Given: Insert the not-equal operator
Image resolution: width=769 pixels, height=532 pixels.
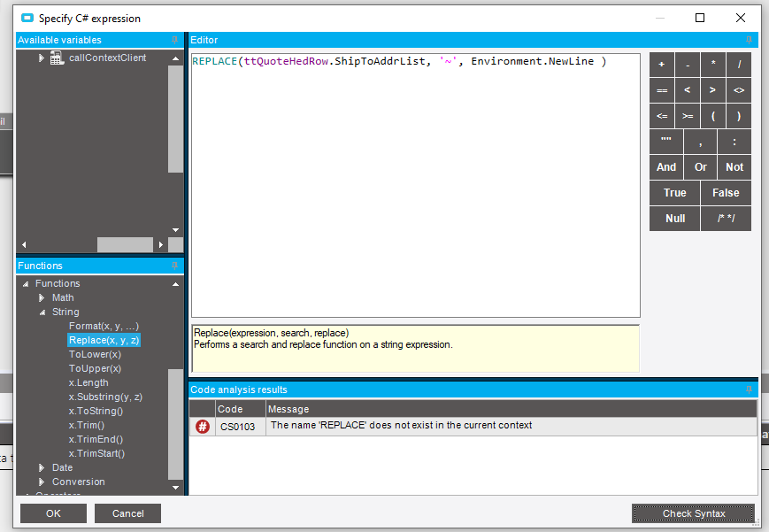Looking at the screenshot, I should click(x=739, y=90).
